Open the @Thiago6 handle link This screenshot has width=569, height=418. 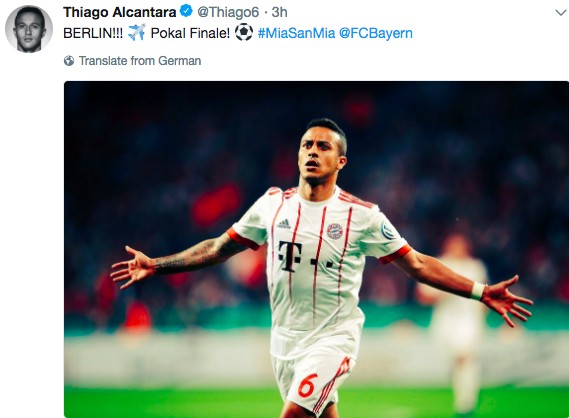click(228, 12)
